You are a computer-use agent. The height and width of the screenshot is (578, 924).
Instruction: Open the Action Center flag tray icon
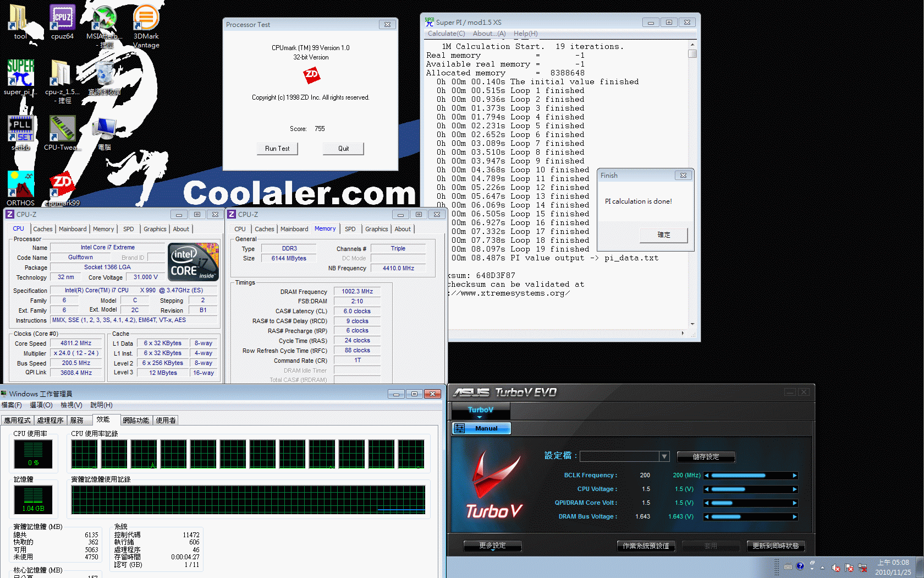coord(849,568)
